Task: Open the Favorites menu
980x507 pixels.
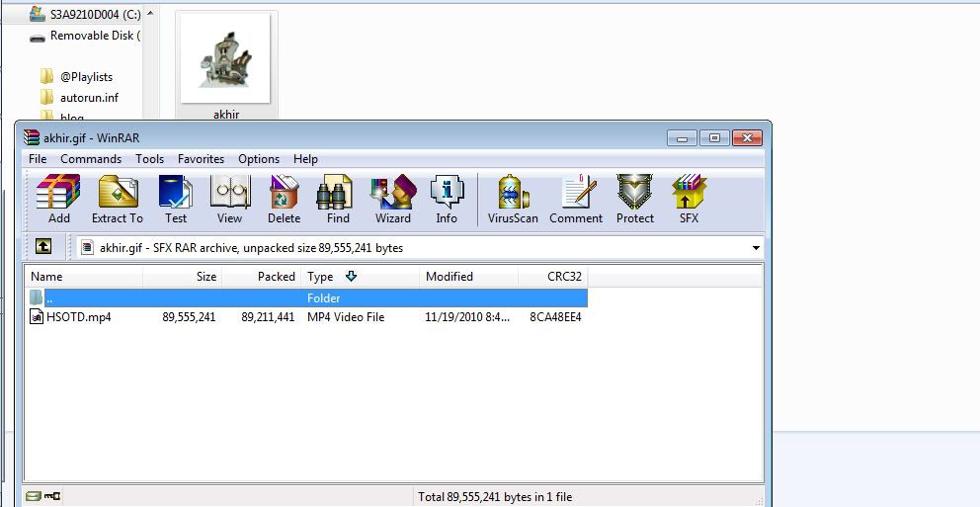Action: tap(201, 159)
